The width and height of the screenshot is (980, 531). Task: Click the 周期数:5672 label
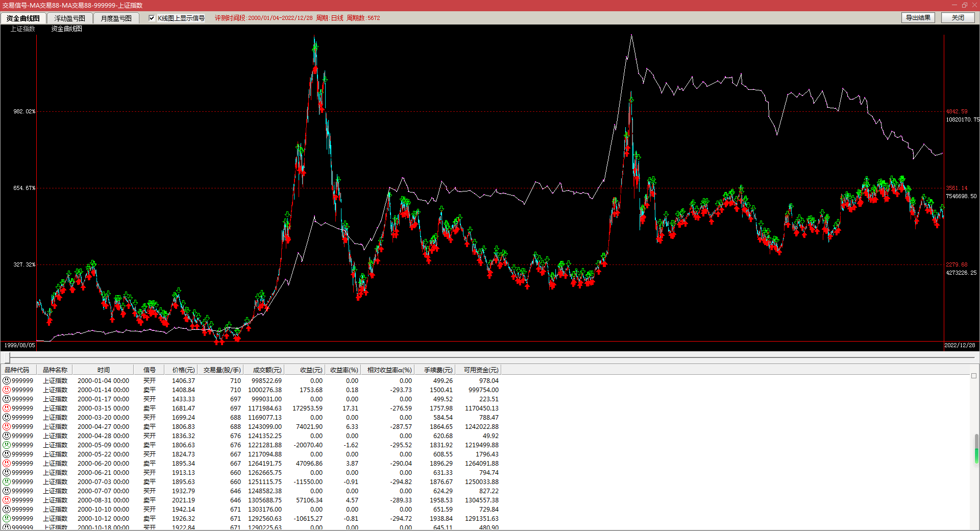(363, 18)
